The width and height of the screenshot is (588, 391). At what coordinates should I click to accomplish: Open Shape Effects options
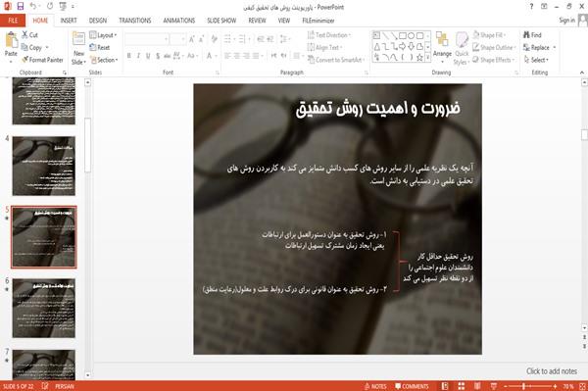[x=493, y=60]
